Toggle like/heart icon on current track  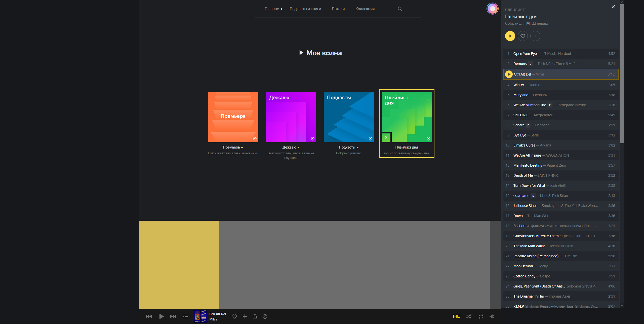[x=234, y=316]
